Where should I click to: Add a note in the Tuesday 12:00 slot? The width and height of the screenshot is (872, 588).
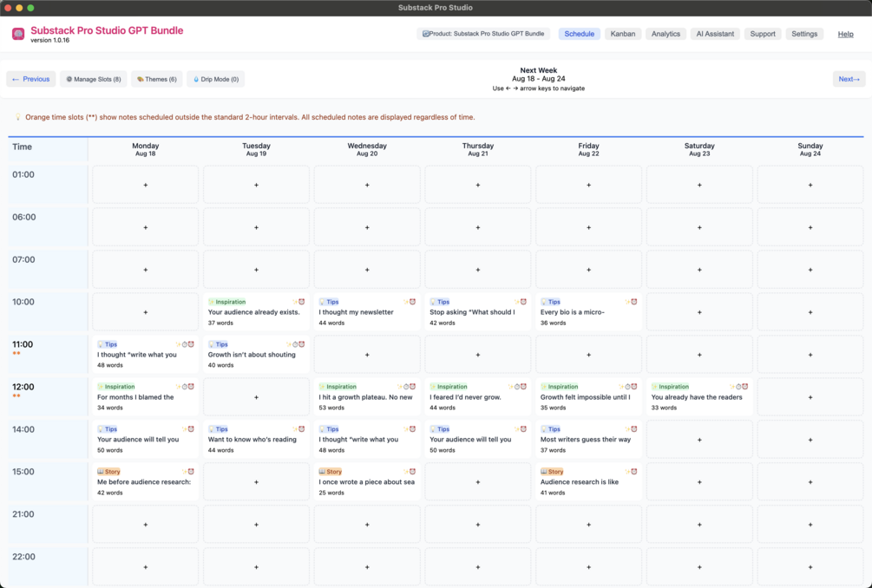coord(256,397)
